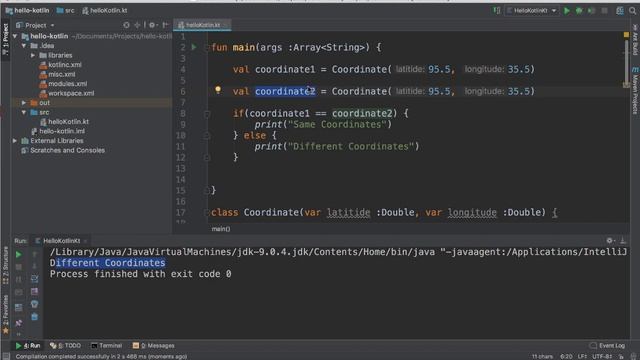
Task: Click helloKotlin.kt breadcrumb in navigation bar
Action: (x=105, y=11)
